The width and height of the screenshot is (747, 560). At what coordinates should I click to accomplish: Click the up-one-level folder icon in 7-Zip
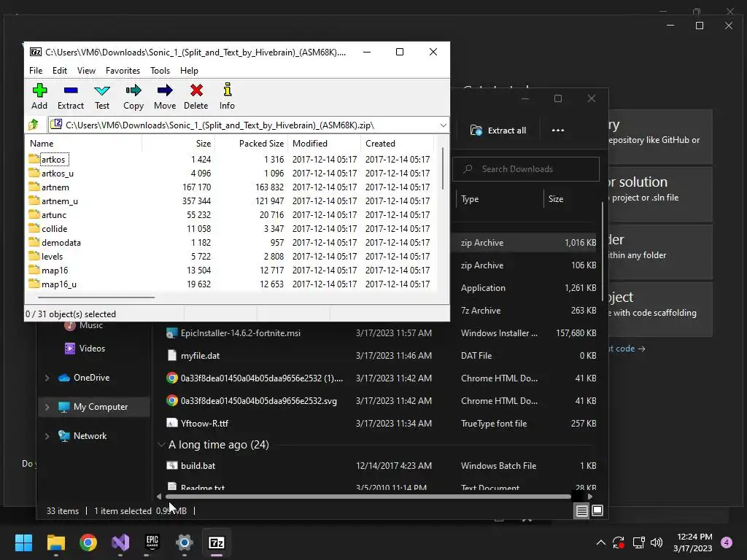(x=34, y=125)
